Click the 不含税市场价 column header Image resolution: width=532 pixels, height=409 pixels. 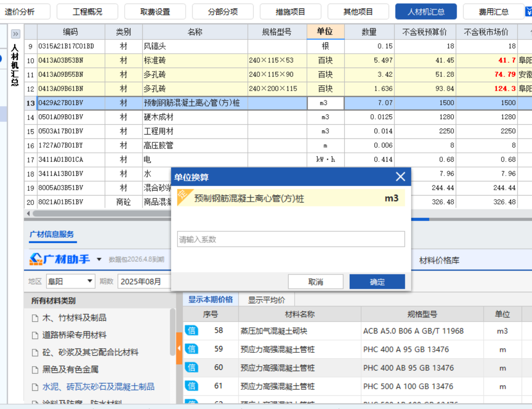pyautogui.click(x=486, y=32)
